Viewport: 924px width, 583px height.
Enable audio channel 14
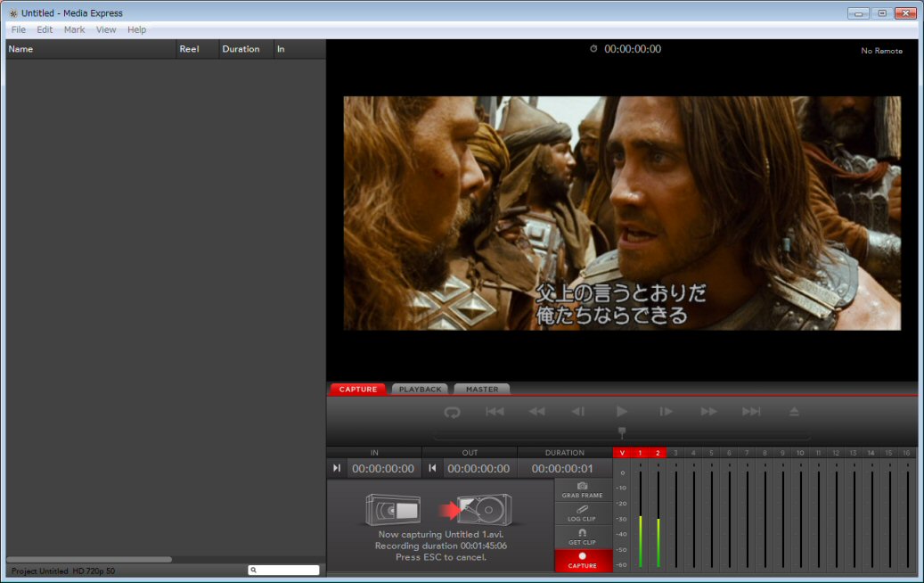(871, 453)
